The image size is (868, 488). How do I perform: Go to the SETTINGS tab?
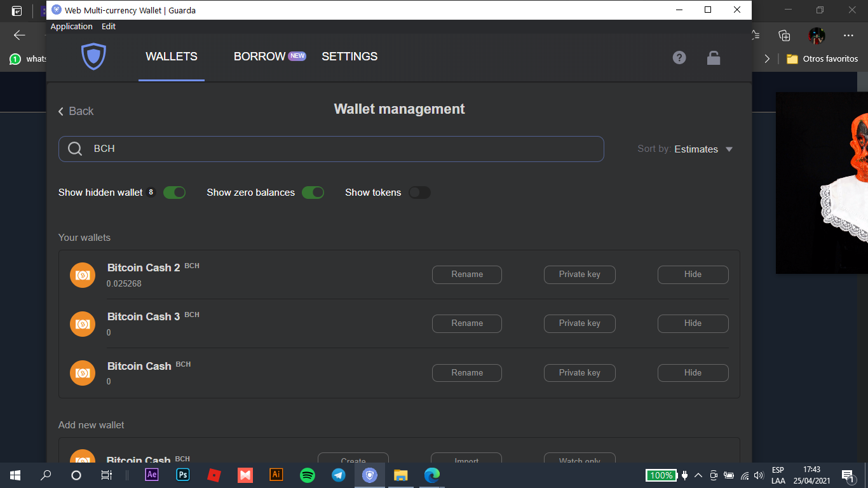[x=349, y=57]
